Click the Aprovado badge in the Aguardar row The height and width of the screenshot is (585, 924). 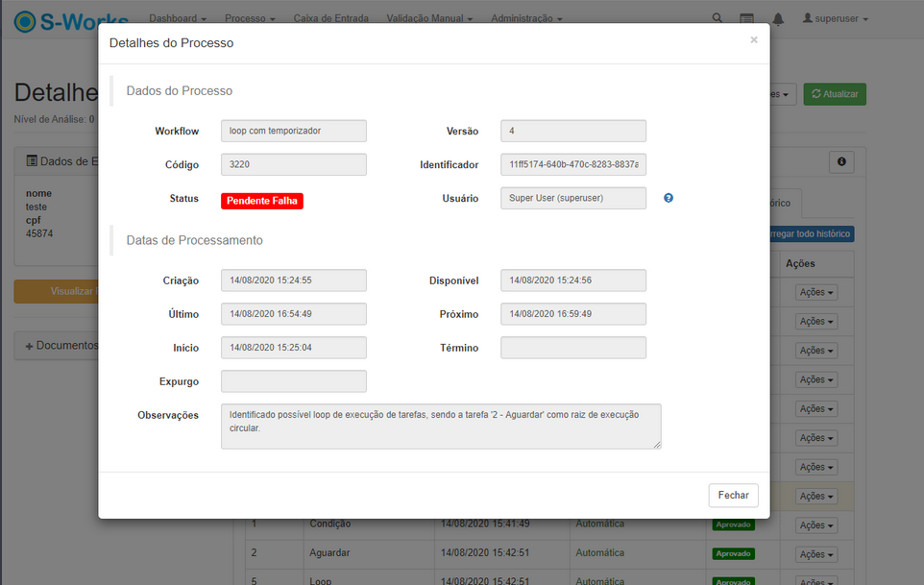[733, 553]
